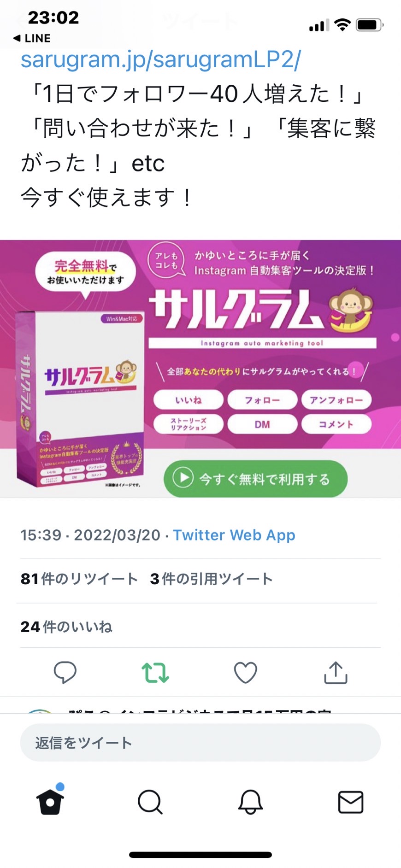Tap the battery status icon
Image resolution: width=401 pixels, height=868 pixels.
click(370, 24)
